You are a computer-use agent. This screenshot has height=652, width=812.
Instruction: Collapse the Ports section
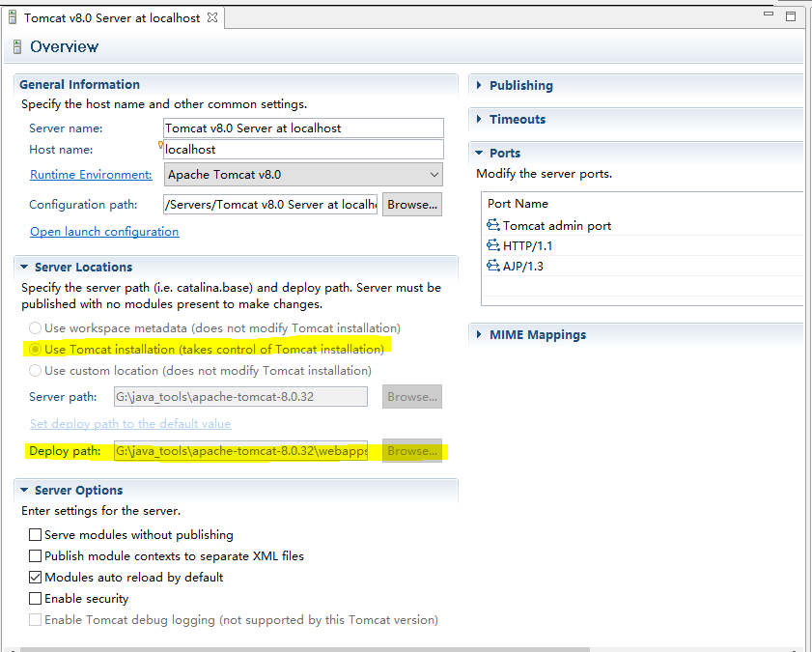[479, 153]
